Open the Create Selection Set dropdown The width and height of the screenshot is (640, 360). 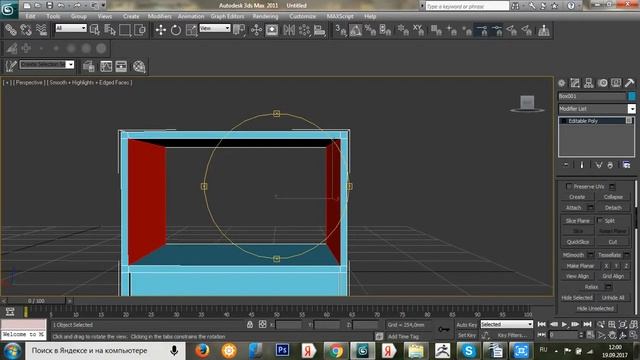click(47, 64)
